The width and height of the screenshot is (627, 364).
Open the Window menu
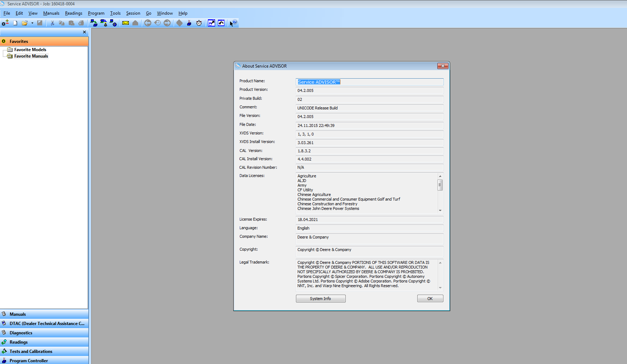coord(165,13)
